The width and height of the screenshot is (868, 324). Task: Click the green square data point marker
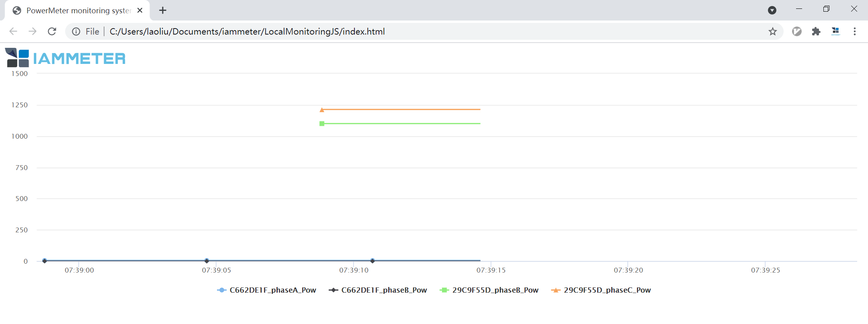(x=322, y=124)
